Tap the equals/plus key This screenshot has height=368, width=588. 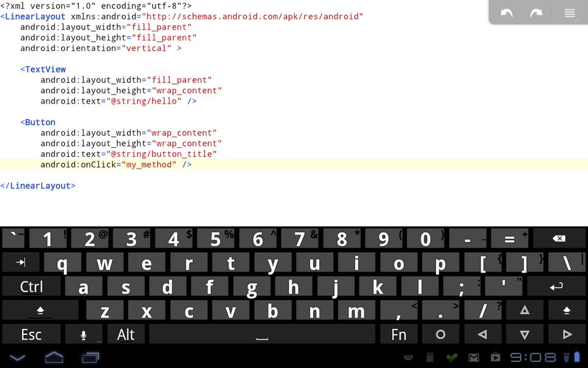coord(510,239)
